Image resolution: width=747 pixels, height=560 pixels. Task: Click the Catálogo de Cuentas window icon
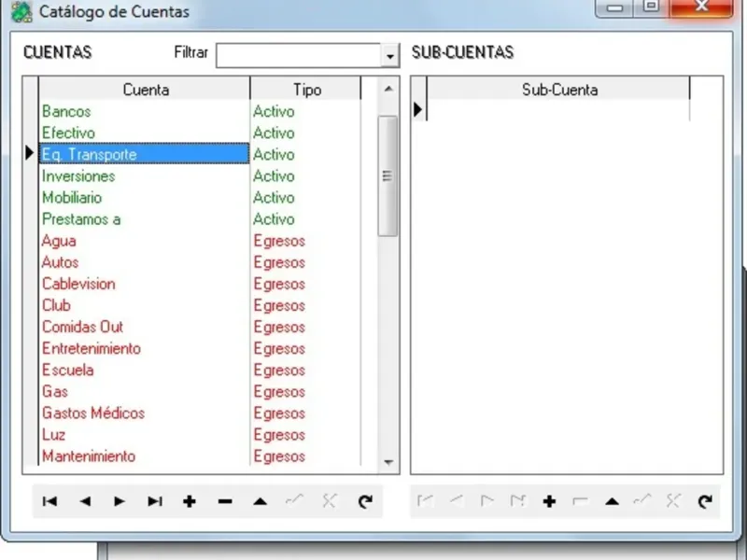(x=21, y=12)
